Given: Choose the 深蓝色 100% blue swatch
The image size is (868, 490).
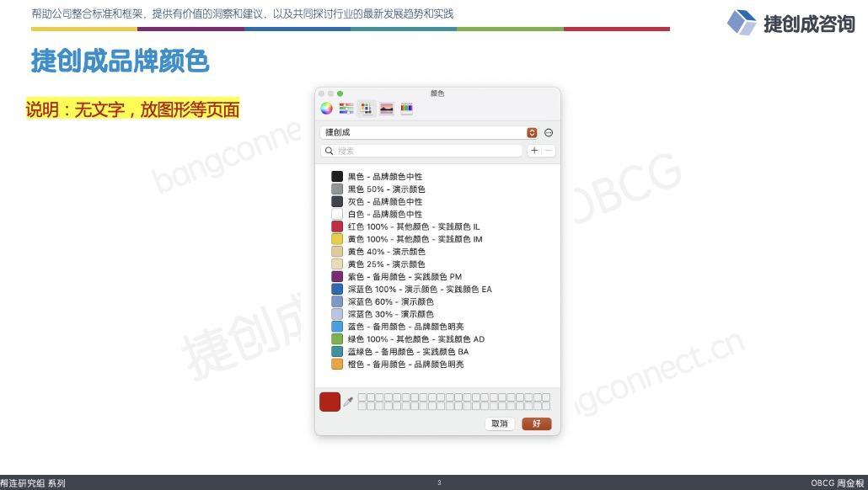Looking at the screenshot, I should tap(337, 290).
